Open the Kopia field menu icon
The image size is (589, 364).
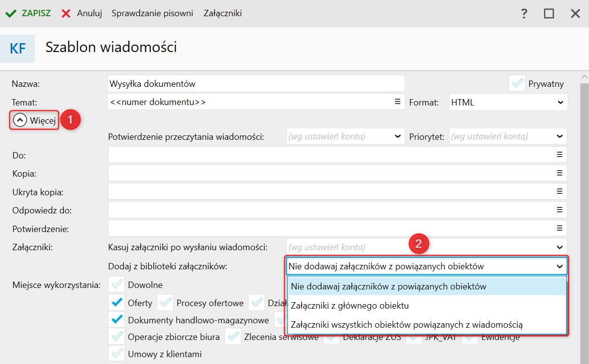tap(559, 173)
